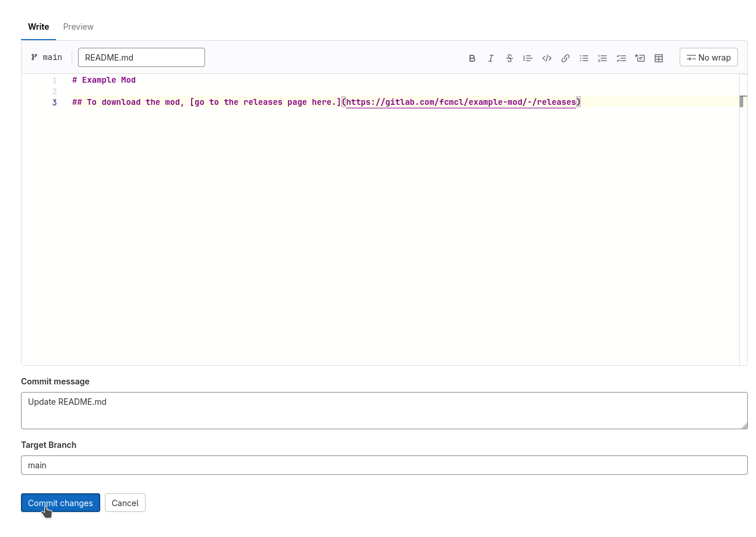Add a link with the chain icon
This screenshot has height=537, width=756.
(566, 58)
